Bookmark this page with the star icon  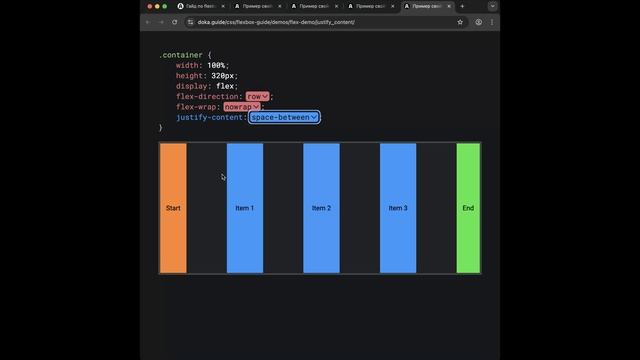(x=460, y=22)
